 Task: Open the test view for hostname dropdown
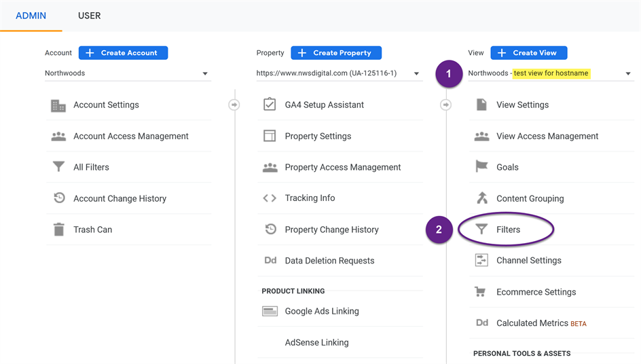tap(551, 73)
